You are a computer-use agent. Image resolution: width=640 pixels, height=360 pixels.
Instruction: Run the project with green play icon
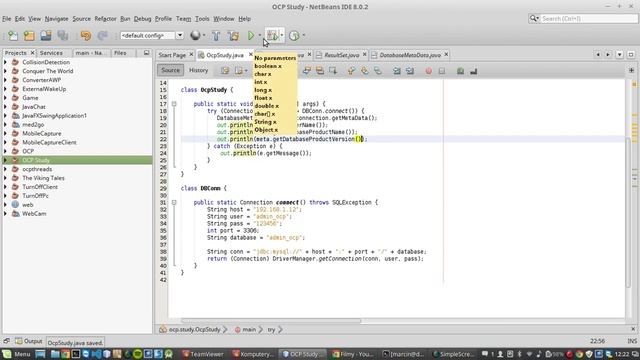tap(251, 36)
